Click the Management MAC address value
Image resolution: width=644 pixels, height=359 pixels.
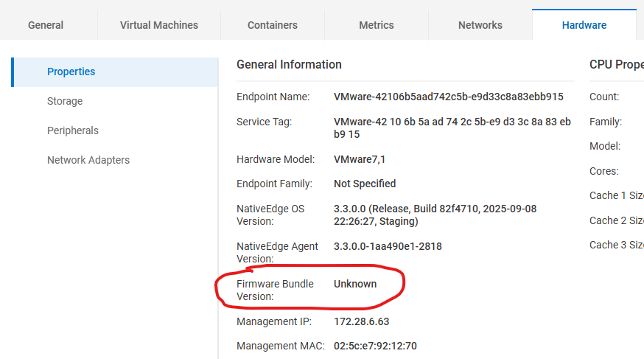(x=375, y=346)
